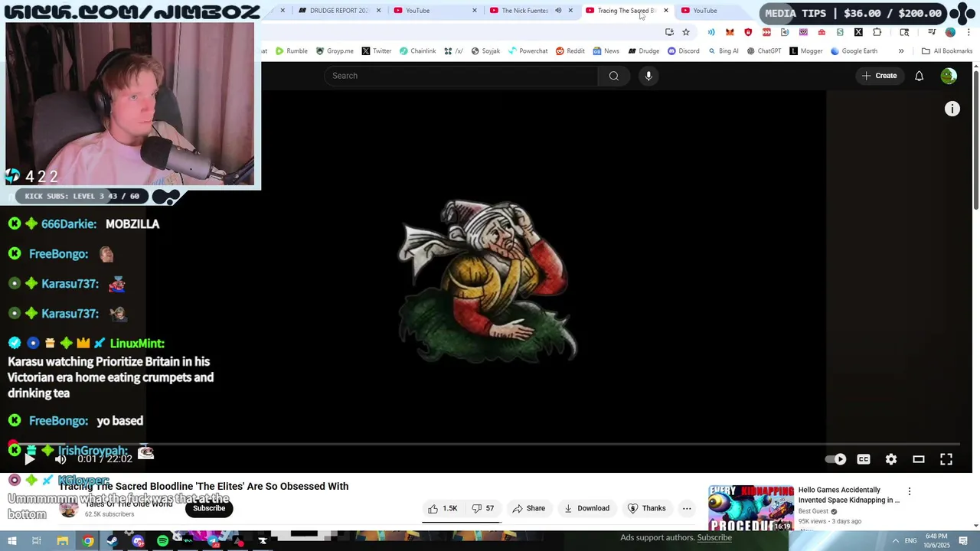Open File Explorer from taskbar
Screen dimensions: 980x551
click(x=63, y=541)
